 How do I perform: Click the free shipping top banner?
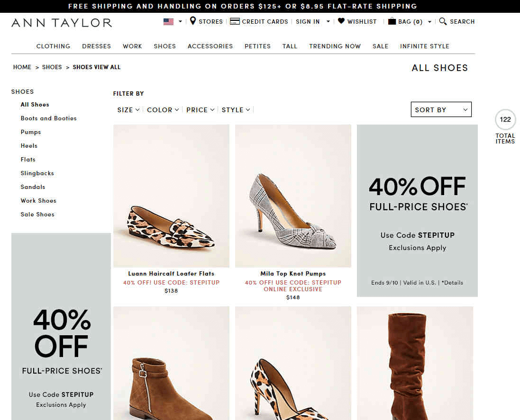coord(243,6)
